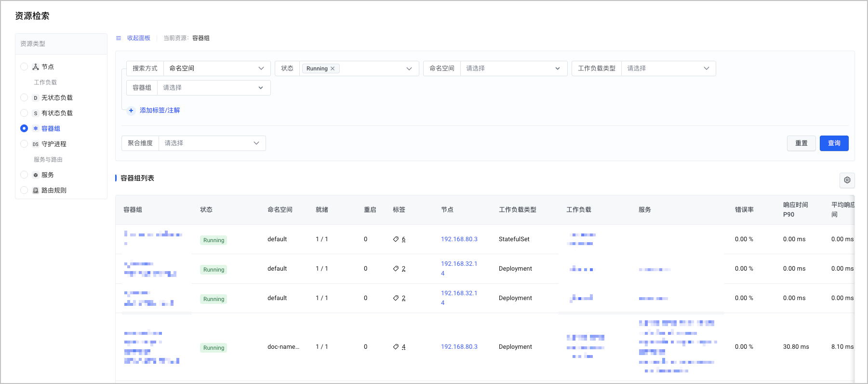Viewport: 868px width, 384px height.
Task: Click the 资源检索 page title
Action: pos(32,16)
